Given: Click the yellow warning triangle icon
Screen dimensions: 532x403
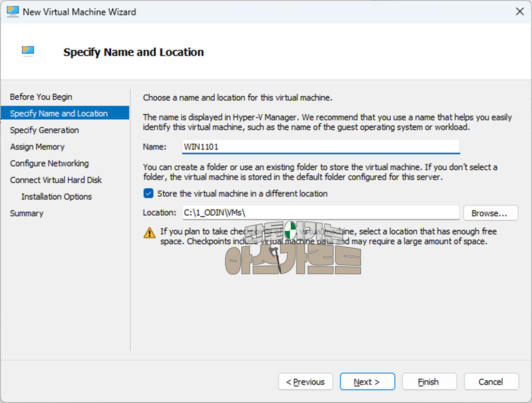Looking at the screenshot, I should point(149,233).
